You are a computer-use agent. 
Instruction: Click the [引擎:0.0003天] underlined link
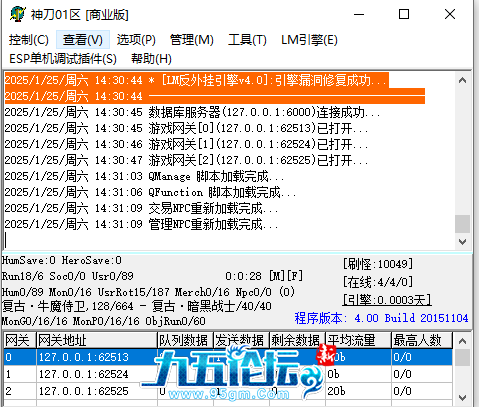387,300
